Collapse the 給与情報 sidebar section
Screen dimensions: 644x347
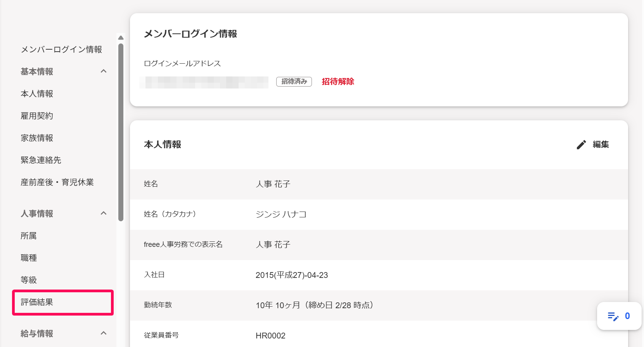click(x=104, y=333)
